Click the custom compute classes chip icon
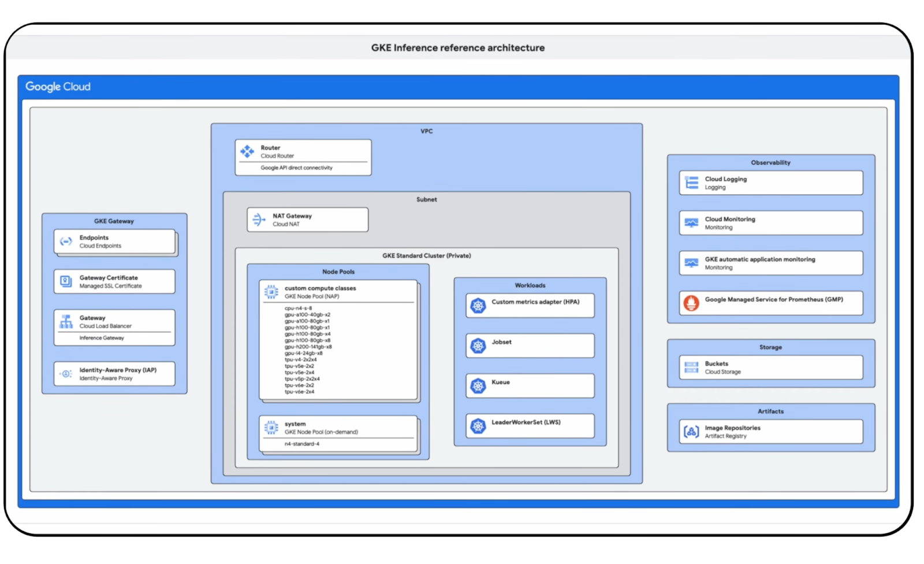The width and height of the screenshot is (924, 564). 271,292
